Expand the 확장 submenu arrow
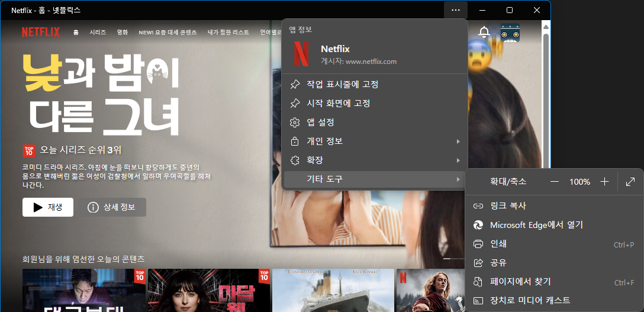This screenshot has width=644, height=312. pos(458,160)
